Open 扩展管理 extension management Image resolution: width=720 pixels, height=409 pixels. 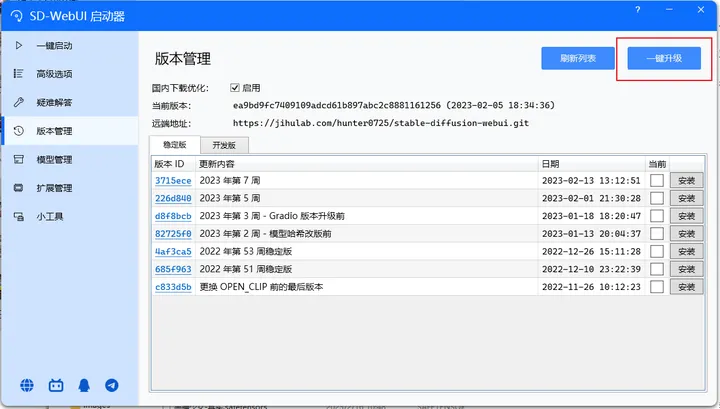coord(70,188)
